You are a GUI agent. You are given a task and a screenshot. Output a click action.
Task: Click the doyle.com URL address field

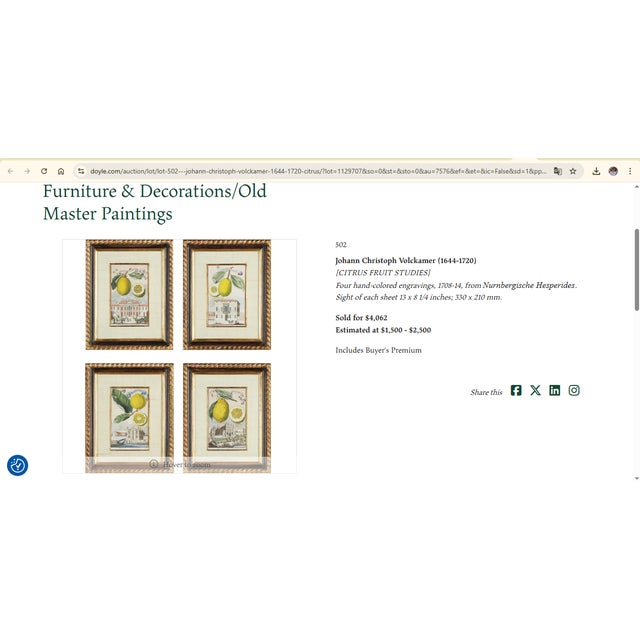click(x=318, y=171)
